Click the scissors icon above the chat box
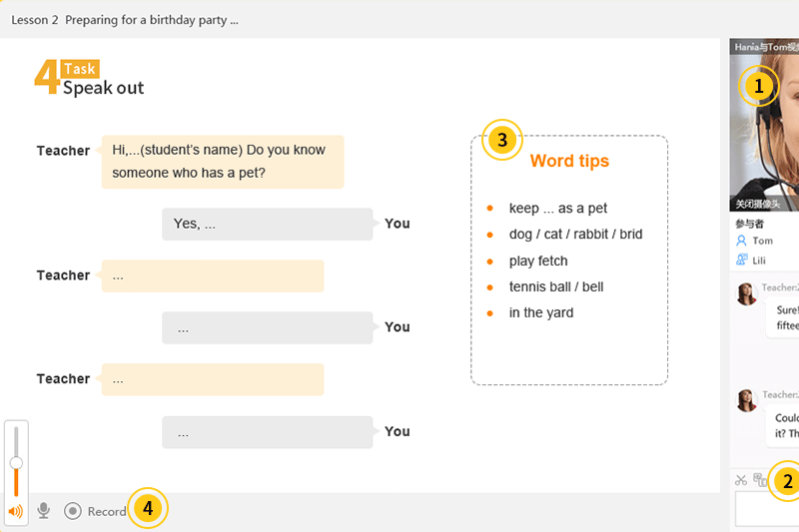Viewport: 799px width, 532px height. click(741, 480)
